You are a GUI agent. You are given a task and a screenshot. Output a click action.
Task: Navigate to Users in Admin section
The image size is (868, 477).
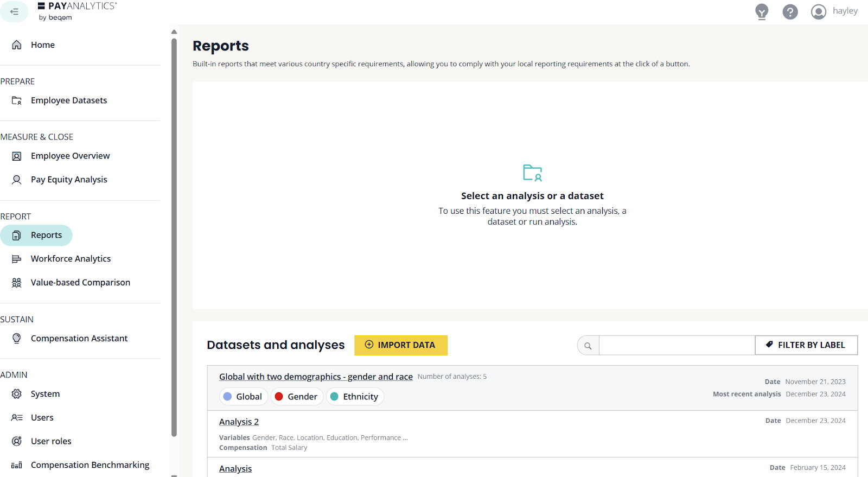point(42,418)
